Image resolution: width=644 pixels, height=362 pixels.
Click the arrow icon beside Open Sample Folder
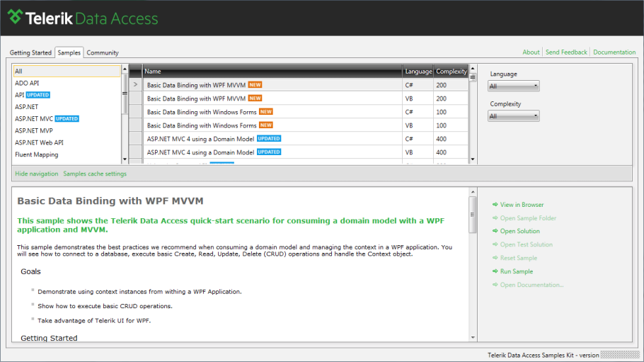(x=495, y=218)
